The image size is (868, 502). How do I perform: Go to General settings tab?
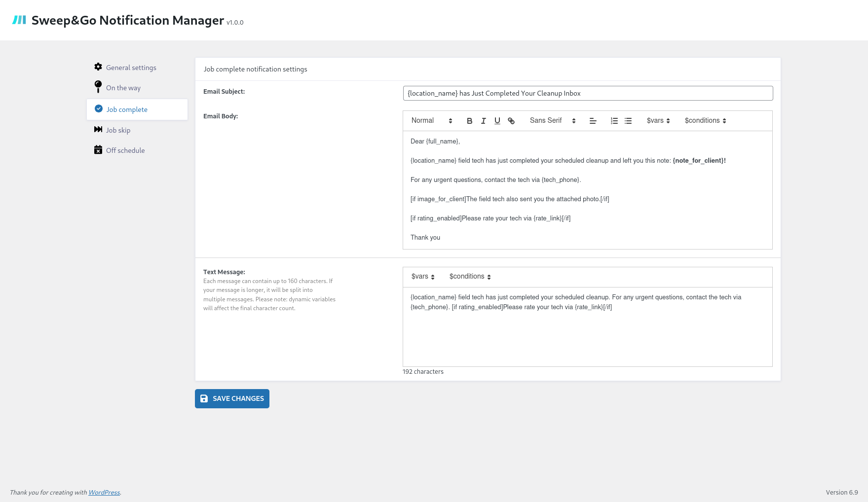pos(131,68)
